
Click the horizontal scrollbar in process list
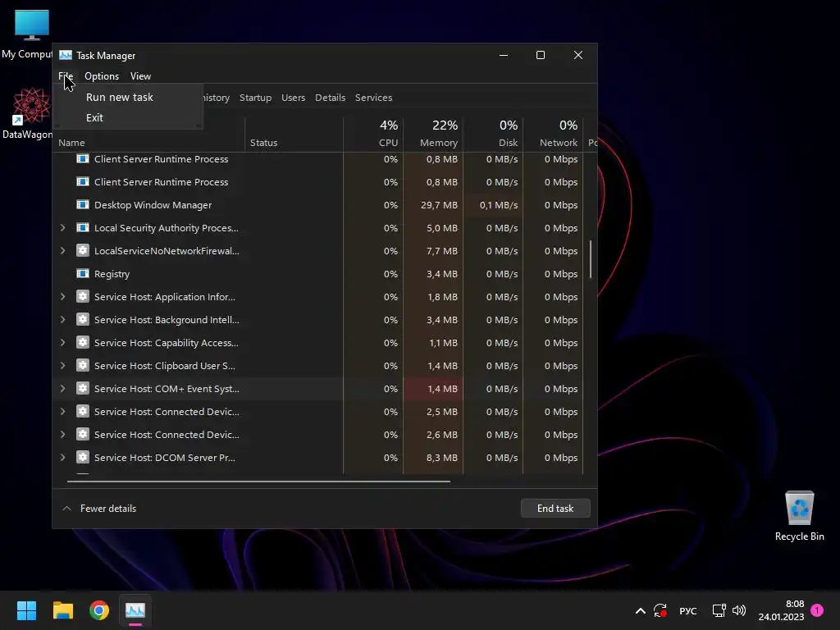coord(258,481)
